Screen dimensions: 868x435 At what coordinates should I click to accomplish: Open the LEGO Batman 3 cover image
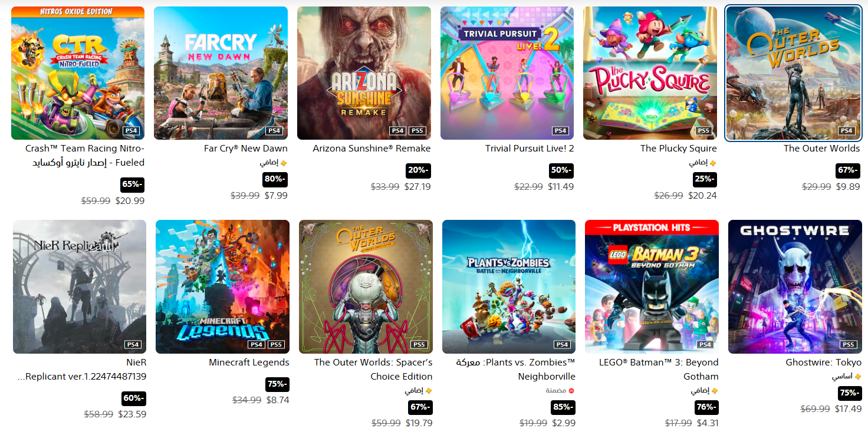pyautogui.click(x=652, y=286)
